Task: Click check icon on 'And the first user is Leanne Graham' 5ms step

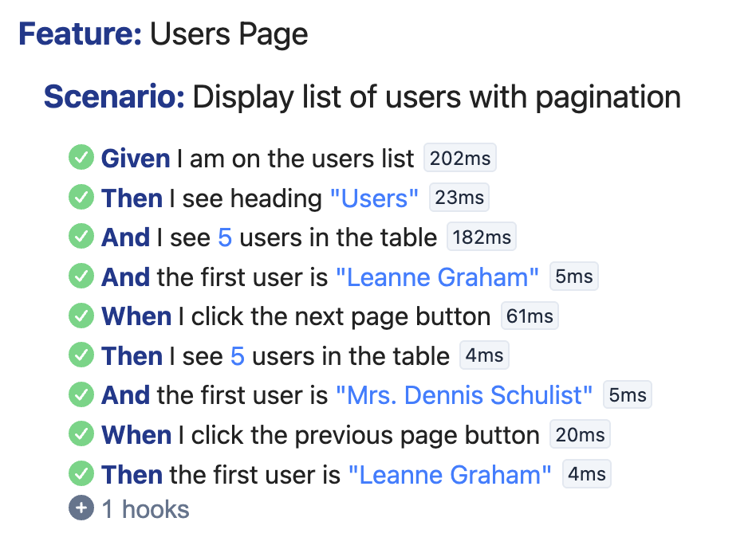Action: tap(81, 276)
